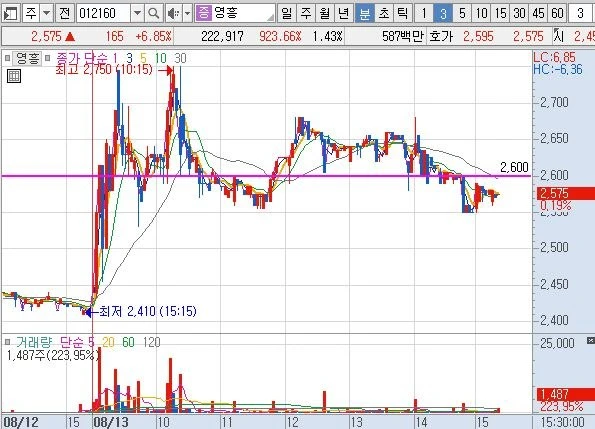Click the stock code input field 012160
The width and height of the screenshot is (595, 429).
pos(103,14)
